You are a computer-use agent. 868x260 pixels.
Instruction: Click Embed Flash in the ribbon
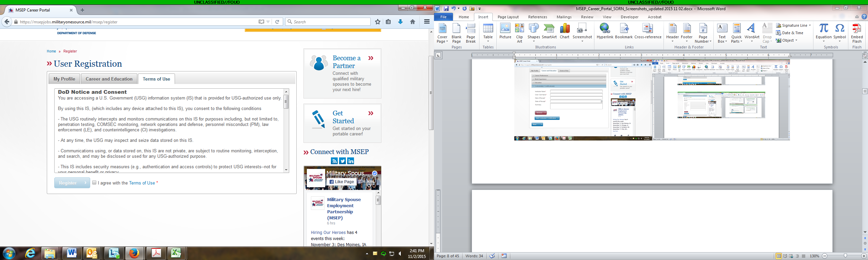pos(857,33)
